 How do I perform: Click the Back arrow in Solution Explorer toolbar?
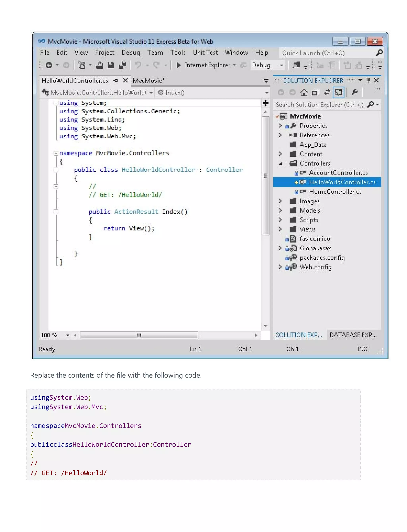281,92
